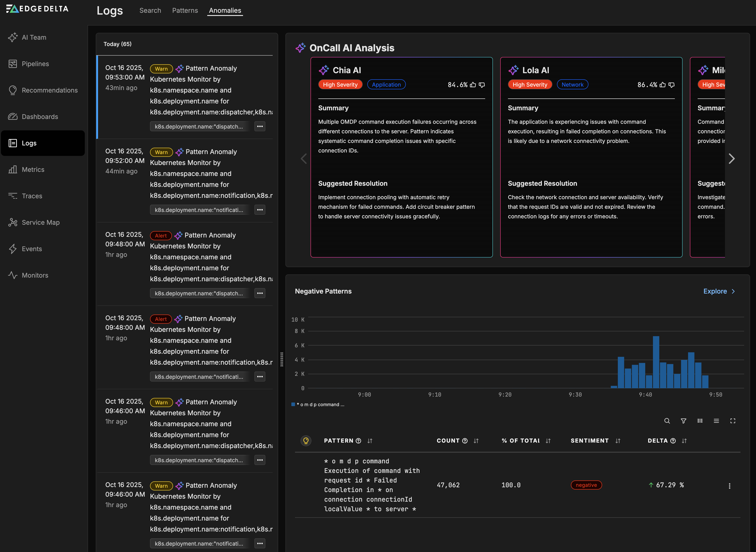Show next OnCall AI analysis card

(x=732, y=159)
